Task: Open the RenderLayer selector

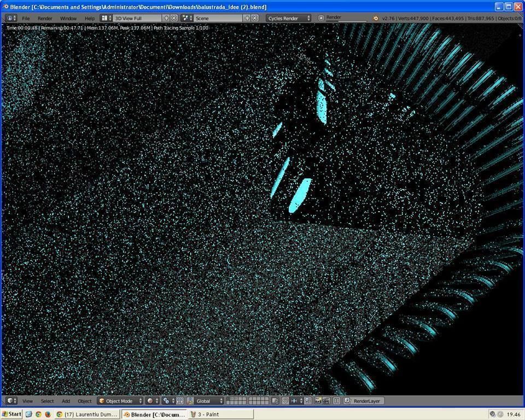Action: pyautogui.click(x=364, y=400)
